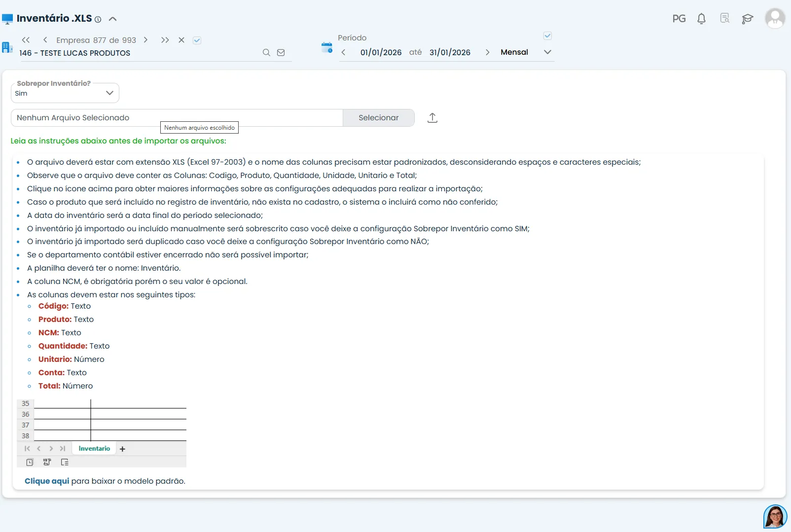Click the document search icon in header

pos(724,18)
